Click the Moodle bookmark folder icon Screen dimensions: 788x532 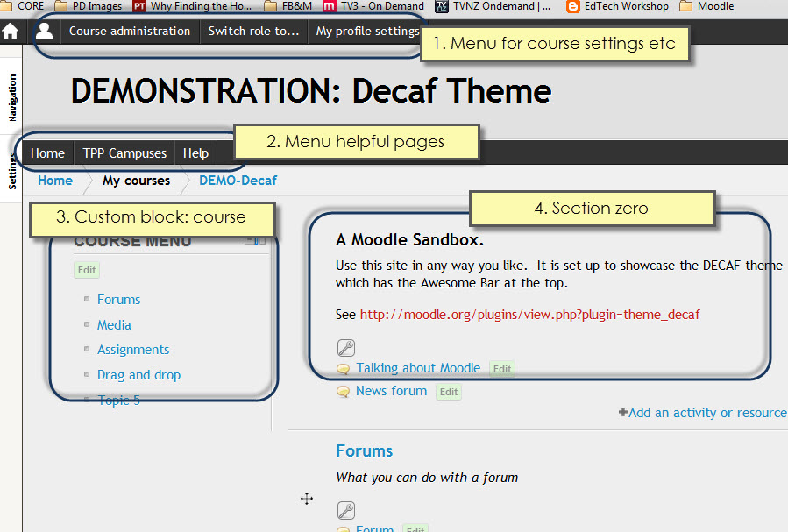pos(685,6)
